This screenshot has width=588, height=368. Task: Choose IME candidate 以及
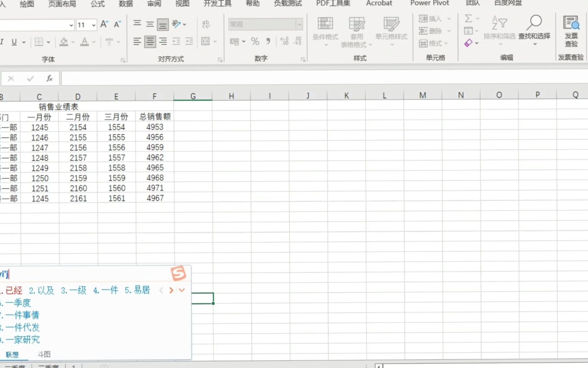42,290
